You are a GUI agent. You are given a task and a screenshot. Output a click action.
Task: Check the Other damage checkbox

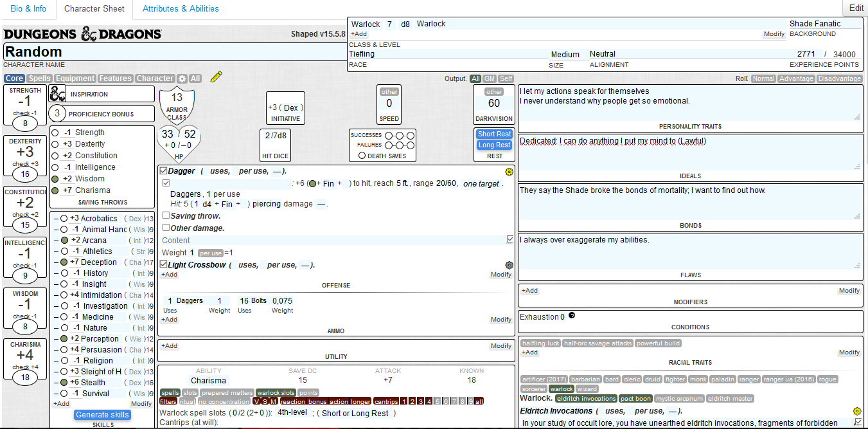[x=166, y=228]
